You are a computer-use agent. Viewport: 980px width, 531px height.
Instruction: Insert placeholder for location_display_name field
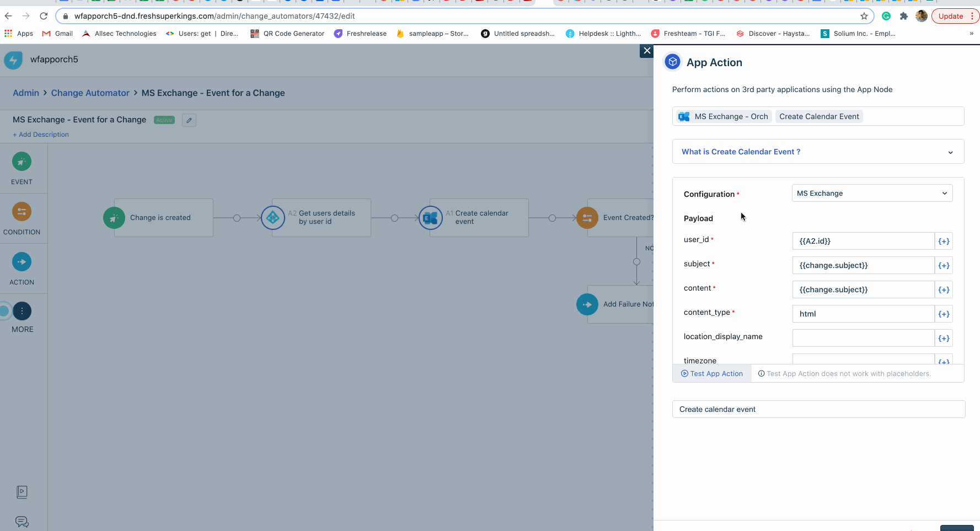(x=944, y=338)
